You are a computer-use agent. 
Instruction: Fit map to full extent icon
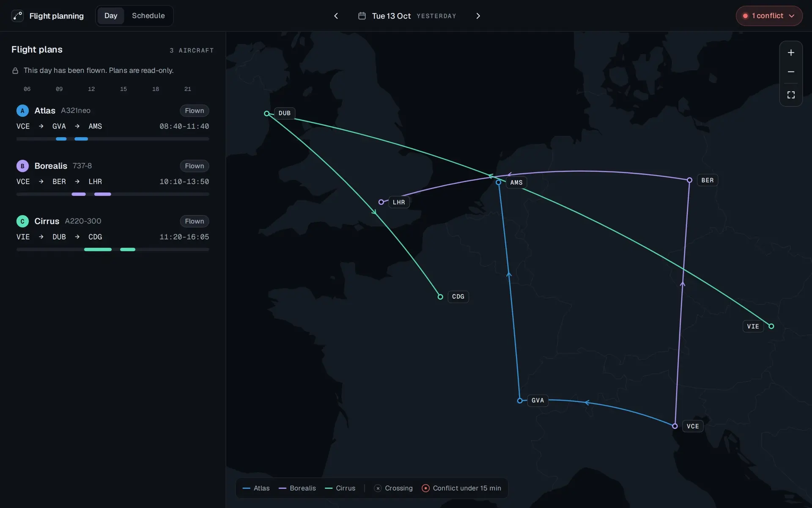click(791, 95)
